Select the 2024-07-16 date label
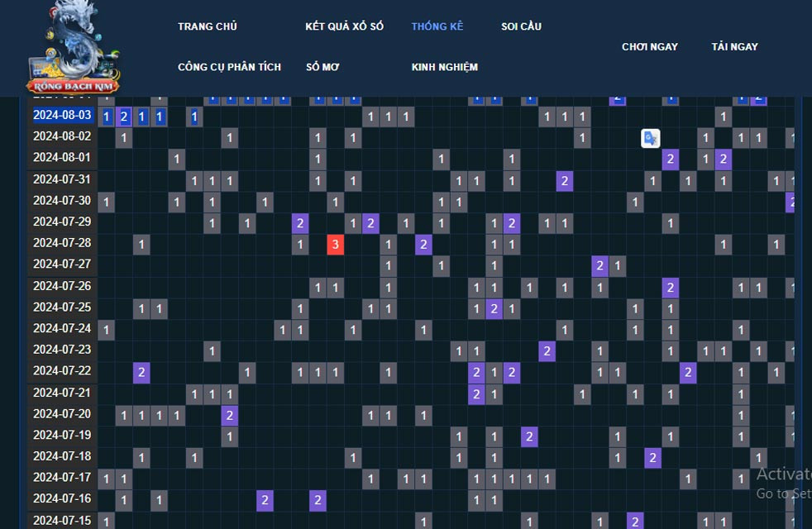 coord(62,499)
